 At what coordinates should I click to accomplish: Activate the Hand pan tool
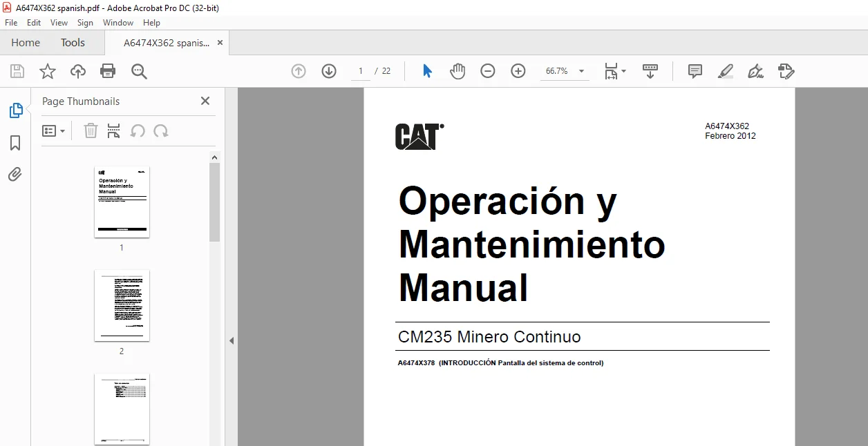tap(457, 71)
